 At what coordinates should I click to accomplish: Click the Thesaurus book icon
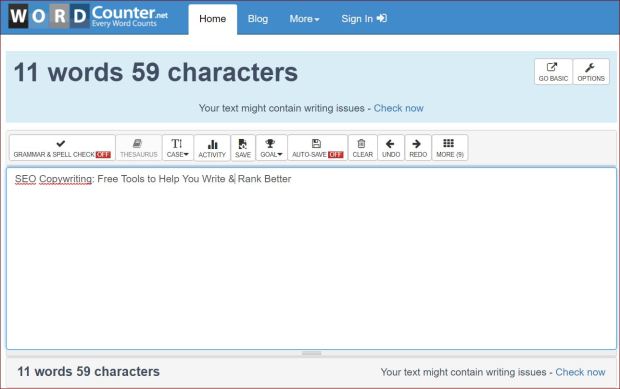point(138,143)
